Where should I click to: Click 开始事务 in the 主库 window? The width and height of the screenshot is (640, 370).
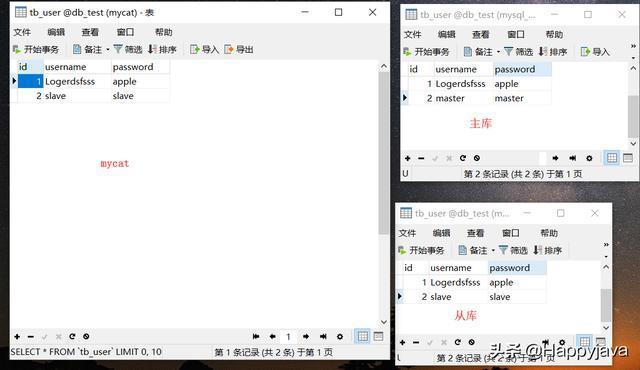tap(426, 52)
